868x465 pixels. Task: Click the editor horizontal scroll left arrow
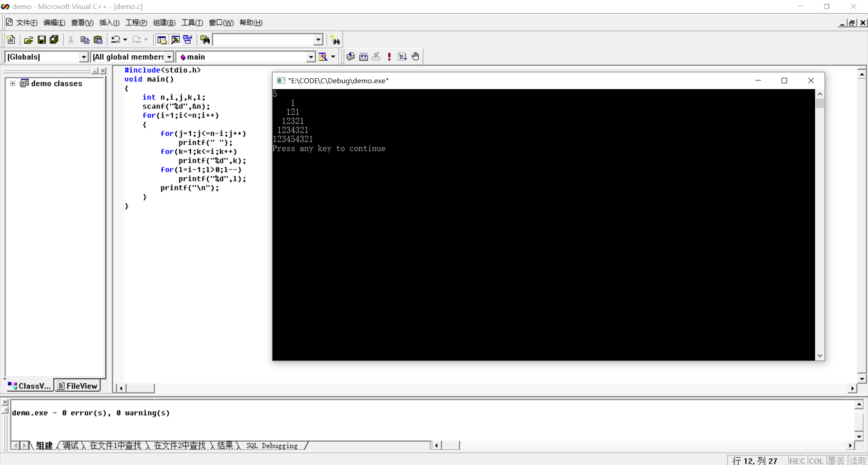click(121, 388)
